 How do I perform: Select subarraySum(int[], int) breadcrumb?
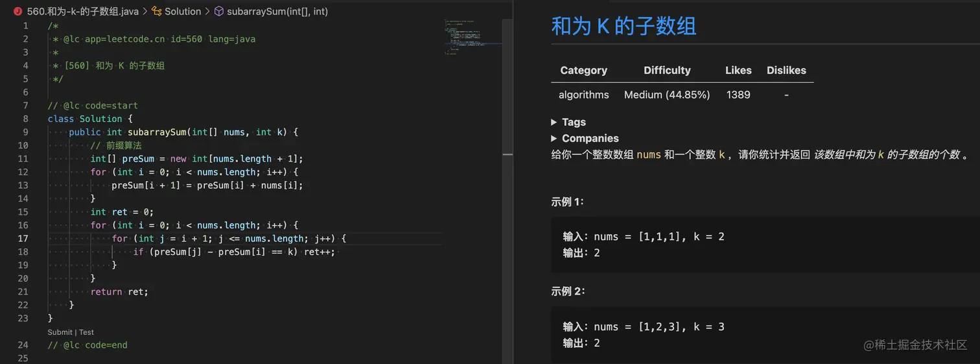coord(277,11)
